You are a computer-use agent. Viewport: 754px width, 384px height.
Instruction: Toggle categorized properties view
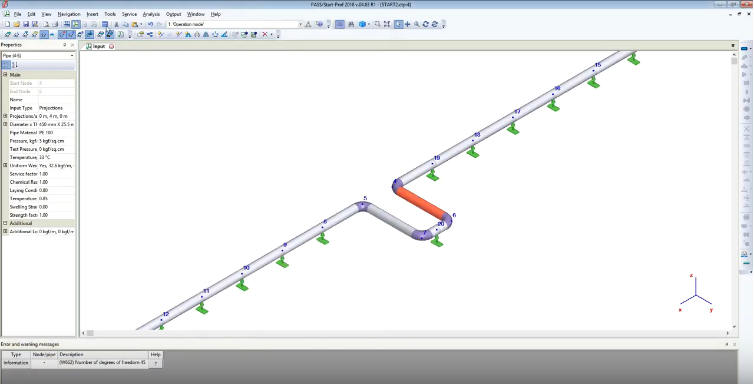tap(6, 64)
